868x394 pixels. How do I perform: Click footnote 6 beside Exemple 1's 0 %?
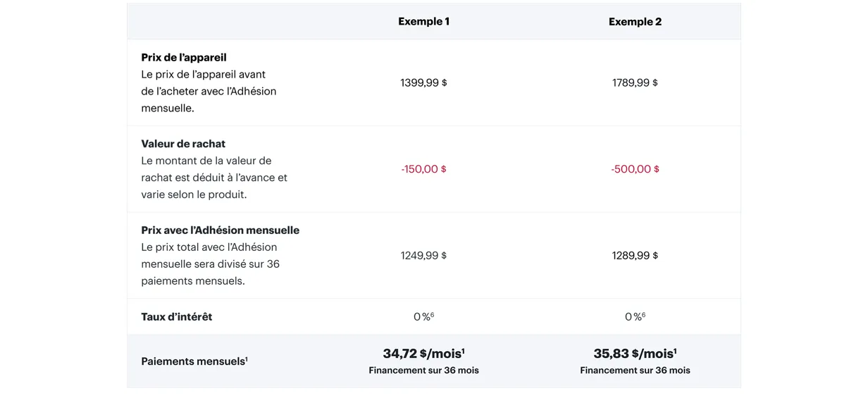pos(432,314)
